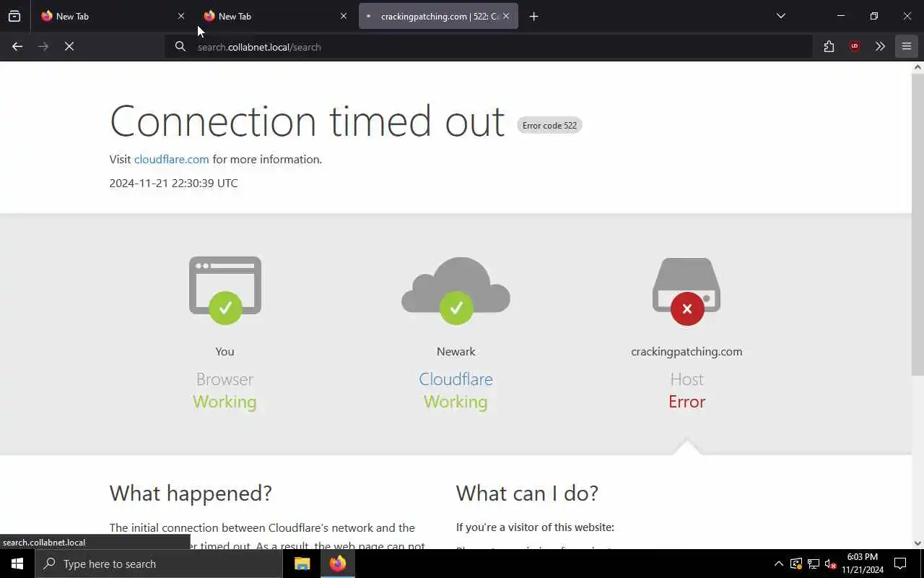Open File Explorer from the taskbar
Image resolution: width=924 pixels, height=578 pixels.
[x=302, y=564]
